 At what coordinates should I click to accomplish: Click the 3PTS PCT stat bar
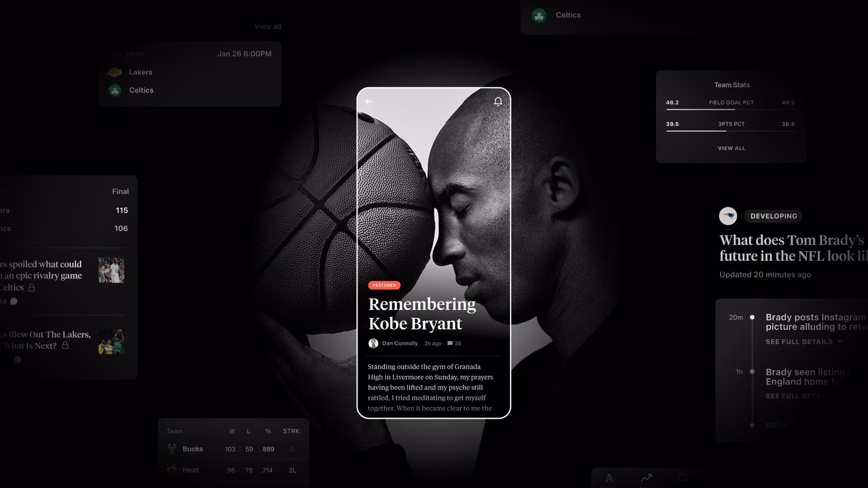pos(731,131)
